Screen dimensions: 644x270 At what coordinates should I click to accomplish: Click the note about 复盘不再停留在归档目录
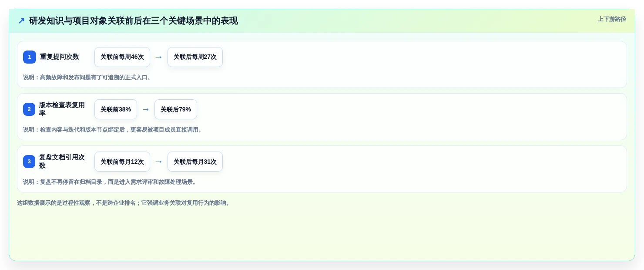tap(110, 182)
